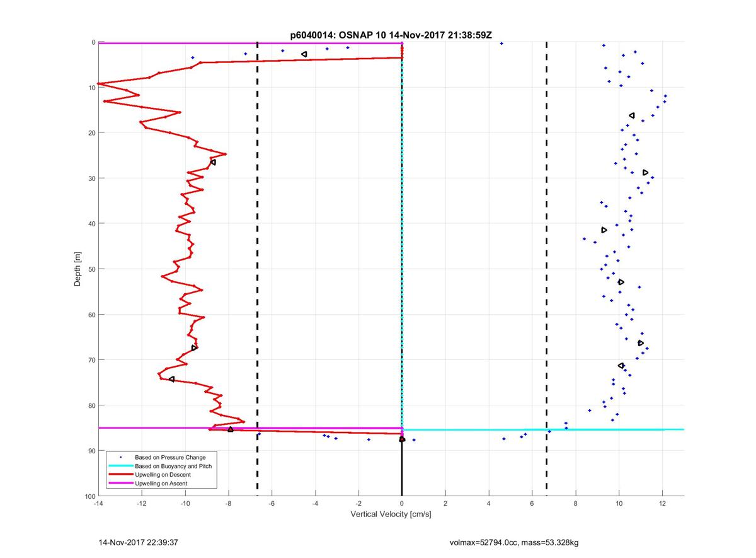Pick the red line sample in the legend

(120, 474)
